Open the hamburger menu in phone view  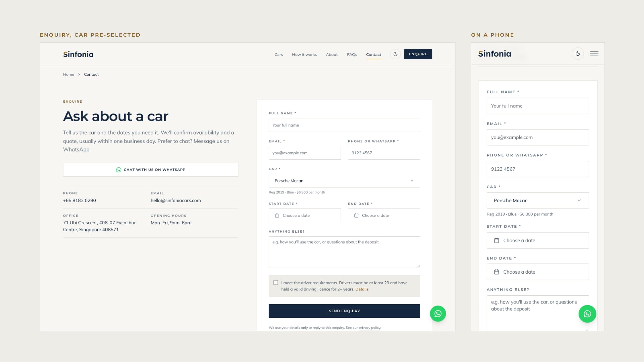(x=594, y=54)
